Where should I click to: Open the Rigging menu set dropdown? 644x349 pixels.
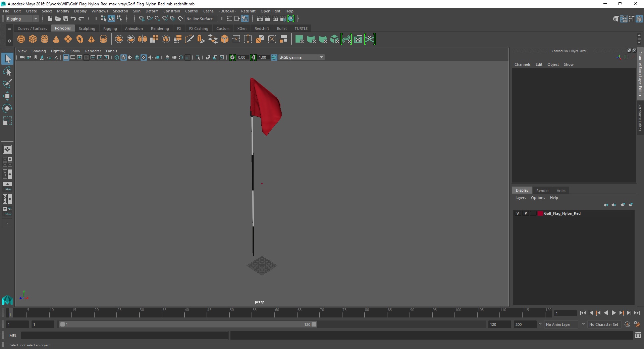(22, 19)
